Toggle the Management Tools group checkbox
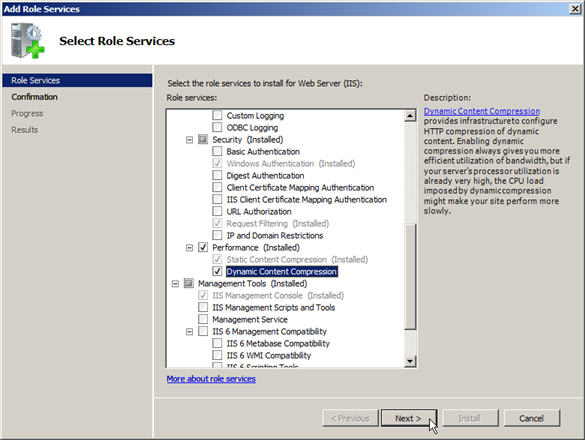The width and height of the screenshot is (585, 440). click(x=189, y=283)
